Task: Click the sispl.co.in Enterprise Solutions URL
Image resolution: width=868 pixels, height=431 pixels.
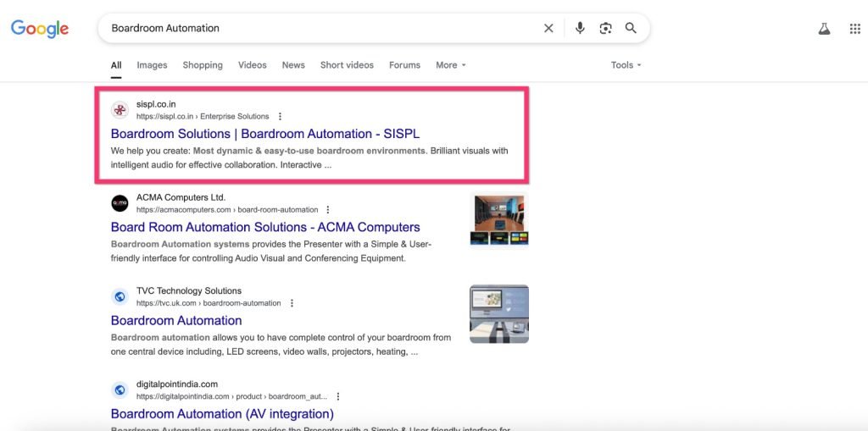Action: [203, 116]
